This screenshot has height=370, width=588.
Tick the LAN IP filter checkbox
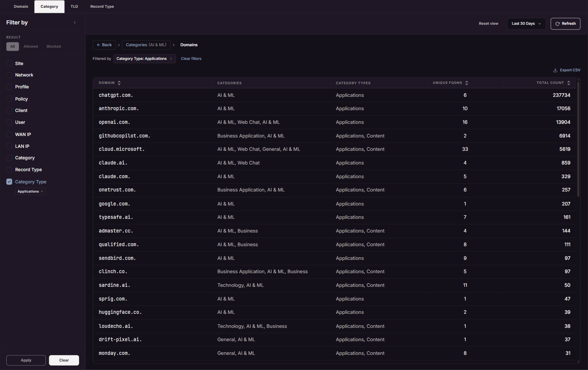click(9, 146)
